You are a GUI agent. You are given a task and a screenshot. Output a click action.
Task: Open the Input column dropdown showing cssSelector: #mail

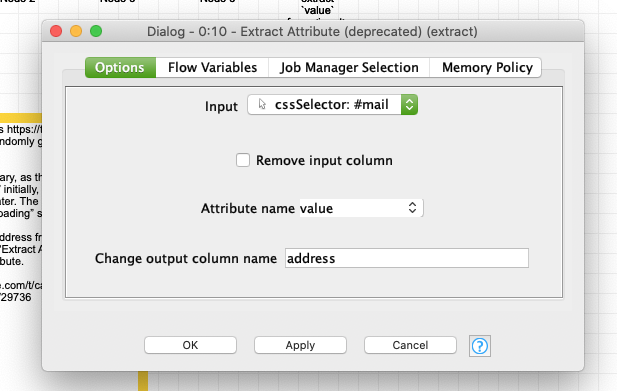click(333, 105)
